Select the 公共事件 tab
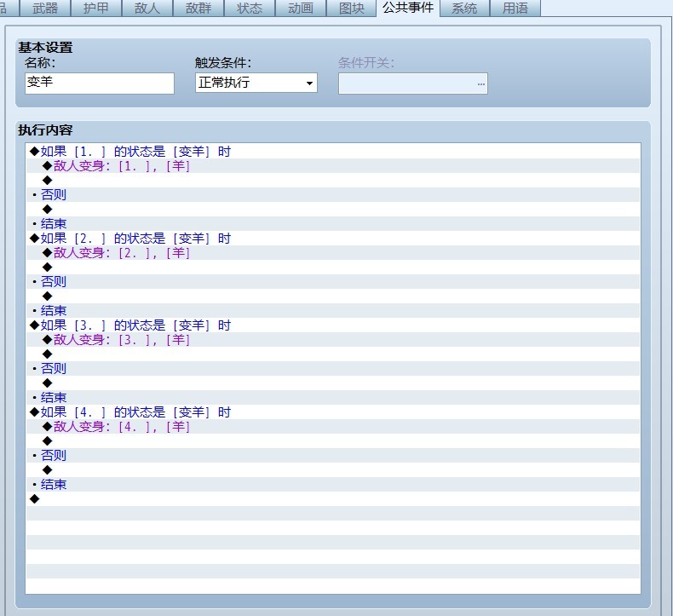Screen dimensions: 673x616 pos(408,8)
